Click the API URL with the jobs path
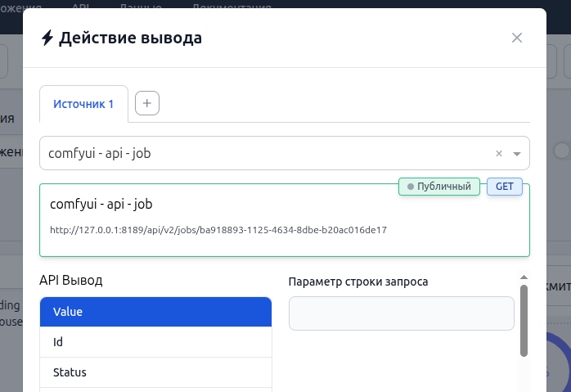Image resolution: width=571 pixels, height=392 pixels. 218,230
